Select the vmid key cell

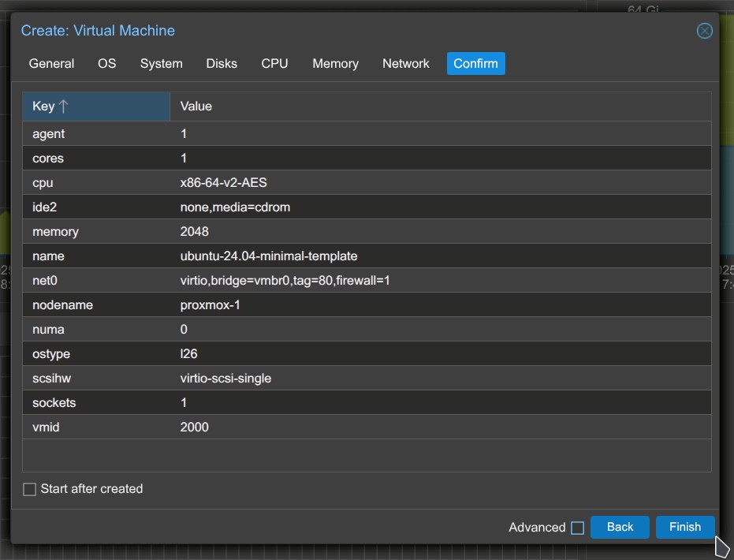[x=96, y=427]
